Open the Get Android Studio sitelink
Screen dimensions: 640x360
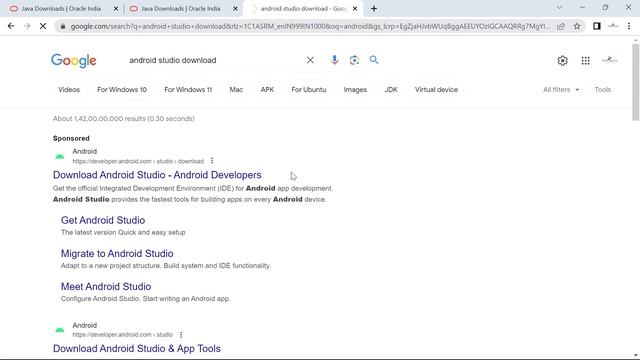(103, 220)
